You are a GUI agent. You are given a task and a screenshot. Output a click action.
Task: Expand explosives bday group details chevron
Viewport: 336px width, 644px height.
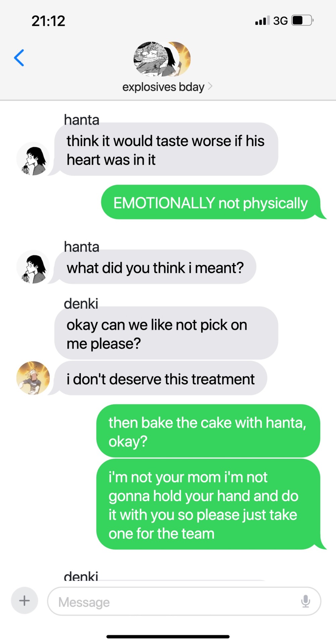pos(210,87)
